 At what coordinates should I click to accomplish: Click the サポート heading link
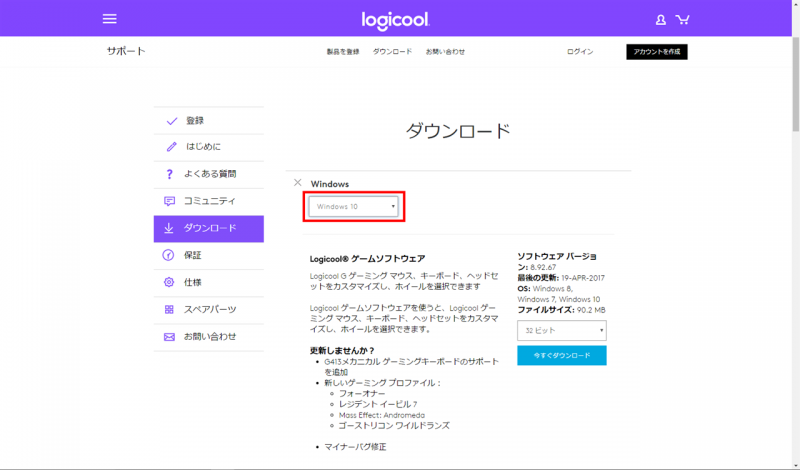pos(126,51)
